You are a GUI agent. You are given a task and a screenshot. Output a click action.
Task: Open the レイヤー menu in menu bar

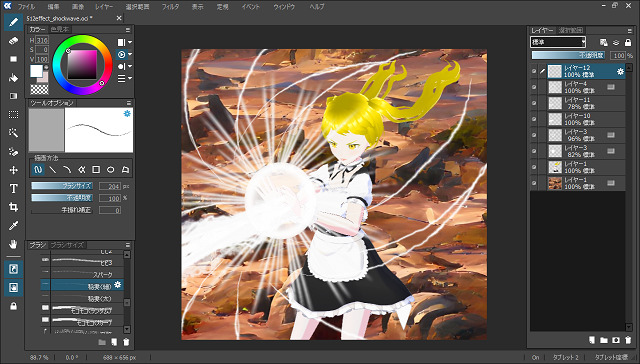coord(104,7)
